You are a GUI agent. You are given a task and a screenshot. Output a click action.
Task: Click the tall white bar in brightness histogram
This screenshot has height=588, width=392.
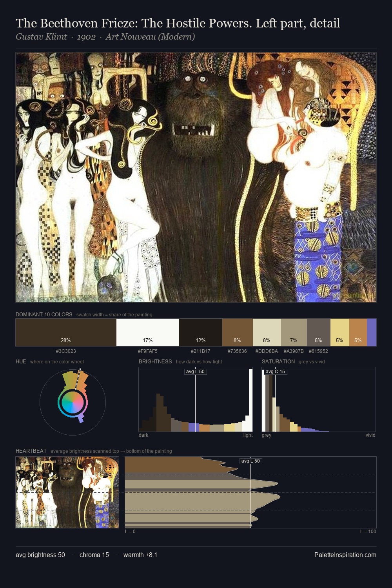[x=251, y=400]
